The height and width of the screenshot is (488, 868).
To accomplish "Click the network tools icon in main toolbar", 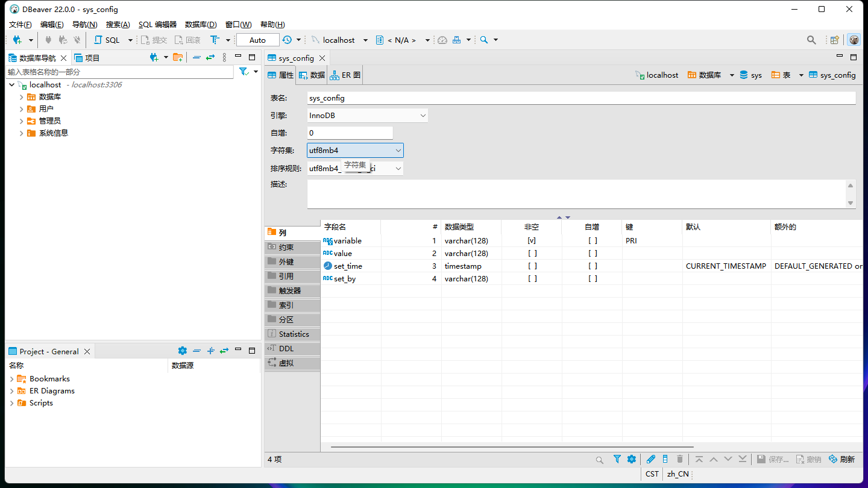I will coord(457,40).
